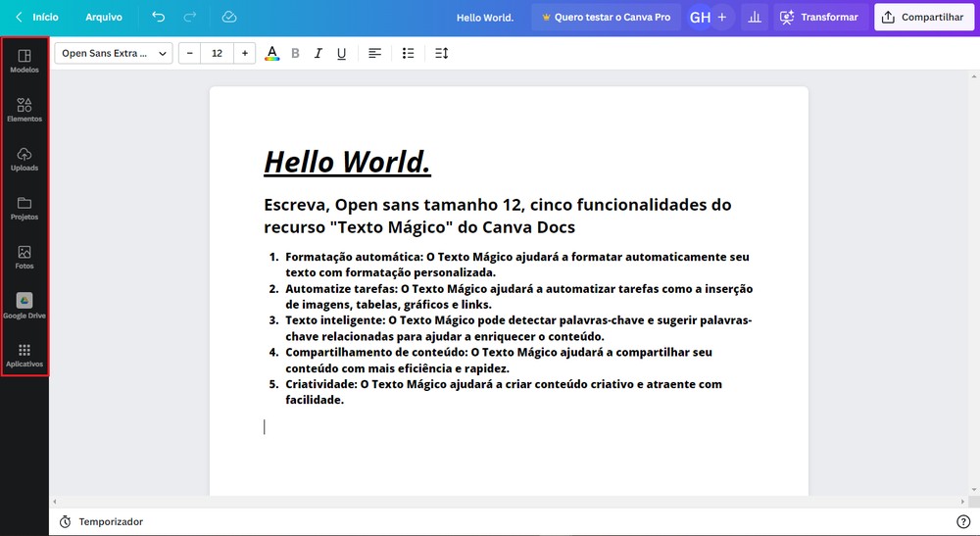Click Quero testar o Canva Pro
This screenshot has width=980, height=536.
(x=606, y=17)
